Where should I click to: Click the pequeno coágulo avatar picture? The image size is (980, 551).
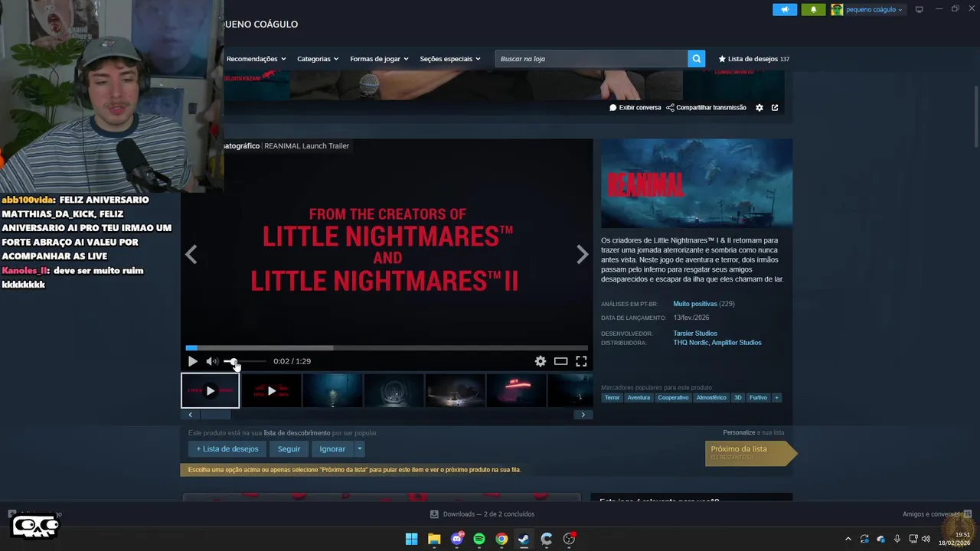coord(837,9)
